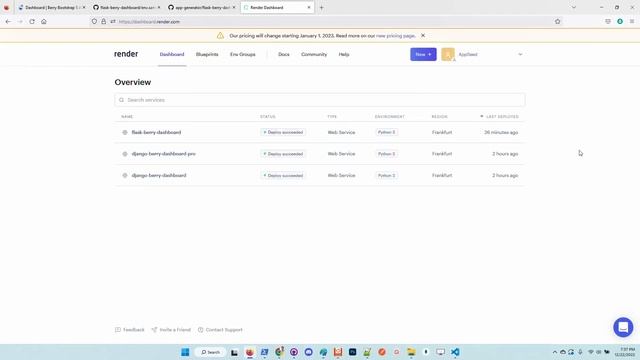Click the tracking protection shield icon
The width and height of the screenshot is (640, 360).
[x=94, y=22]
